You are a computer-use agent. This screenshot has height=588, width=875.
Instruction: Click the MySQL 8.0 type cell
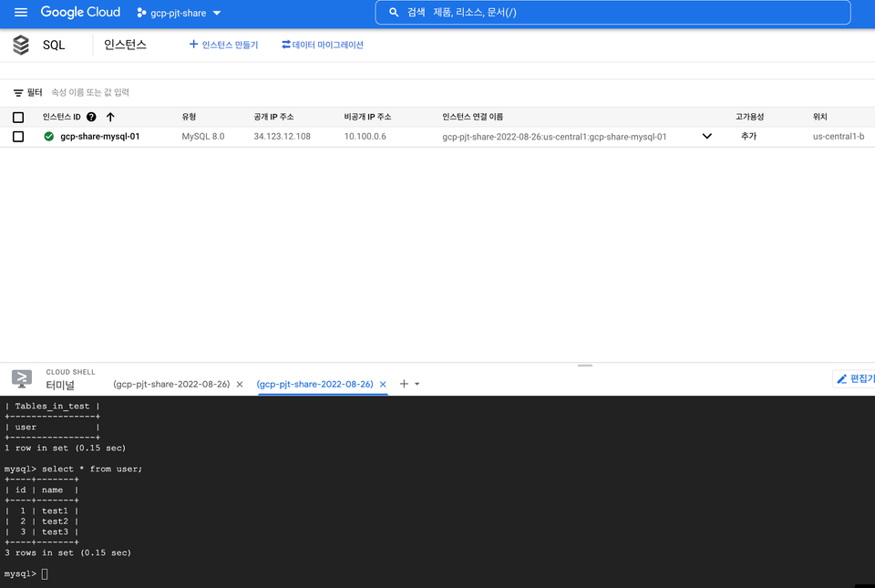click(x=203, y=136)
